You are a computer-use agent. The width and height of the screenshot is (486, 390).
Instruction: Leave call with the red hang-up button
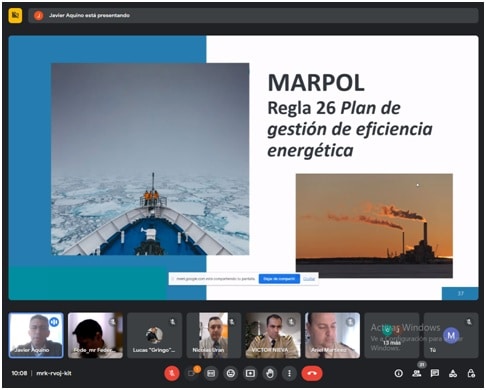click(x=312, y=373)
